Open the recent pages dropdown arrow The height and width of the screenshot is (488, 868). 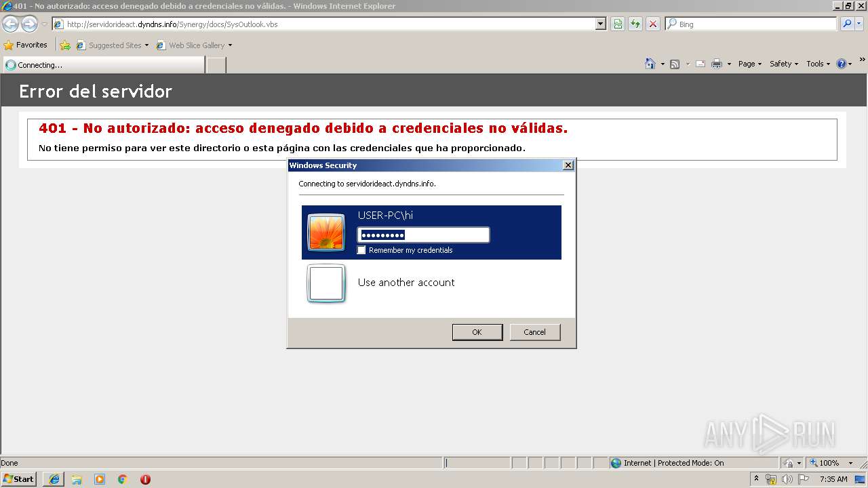click(44, 24)
